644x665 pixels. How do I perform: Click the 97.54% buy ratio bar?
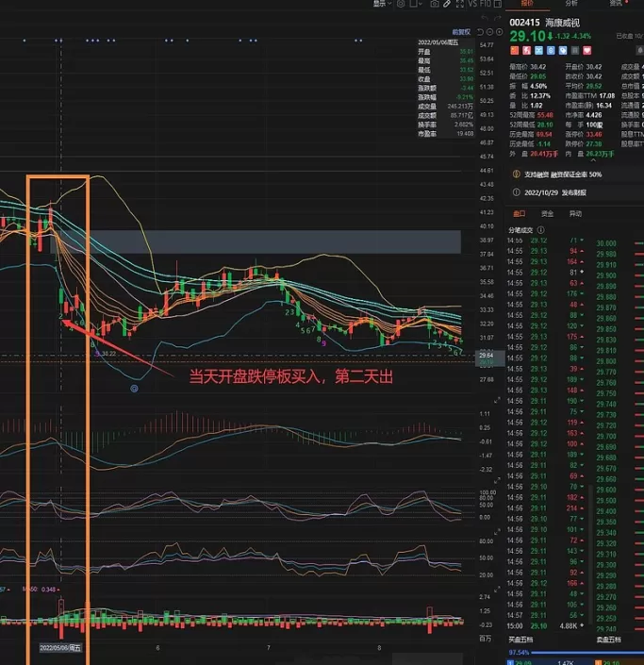pyautogui.click(x=576, y=653)
